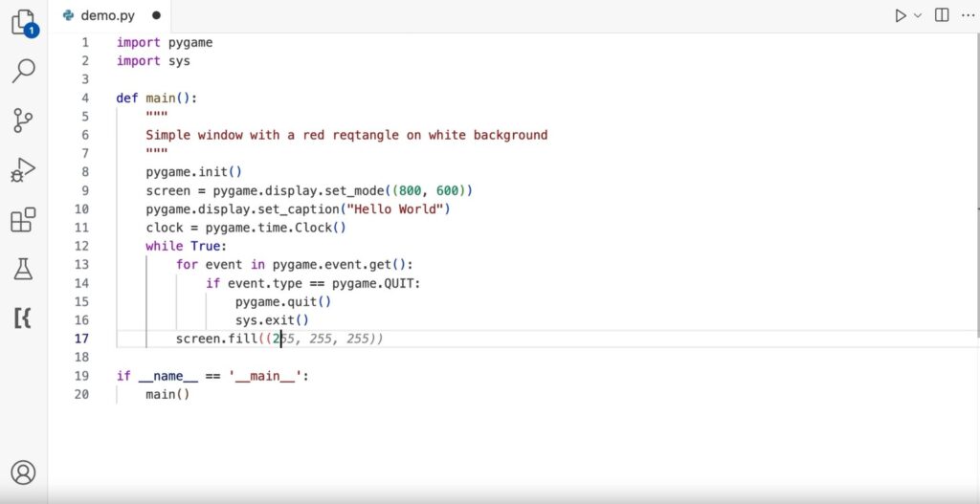Click line number 9 in the gutter
This screenshot has height=504, width=980.
(85, 190)
